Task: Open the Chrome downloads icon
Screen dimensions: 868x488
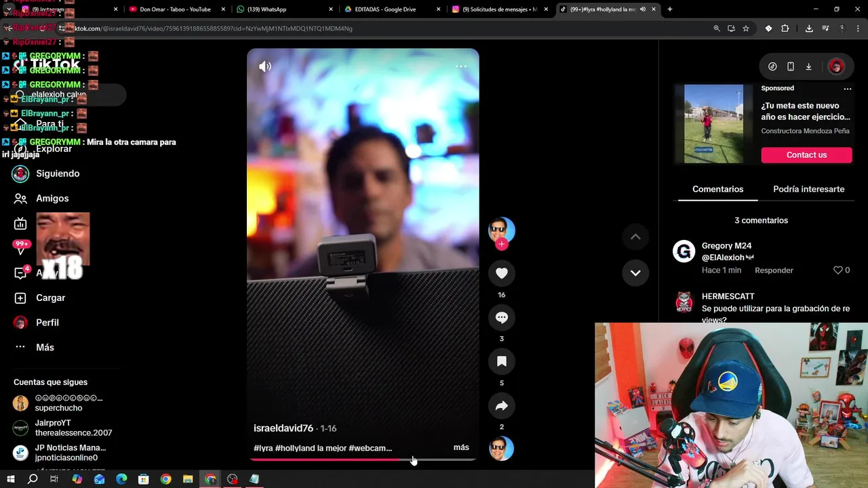Action: point(809,28)
